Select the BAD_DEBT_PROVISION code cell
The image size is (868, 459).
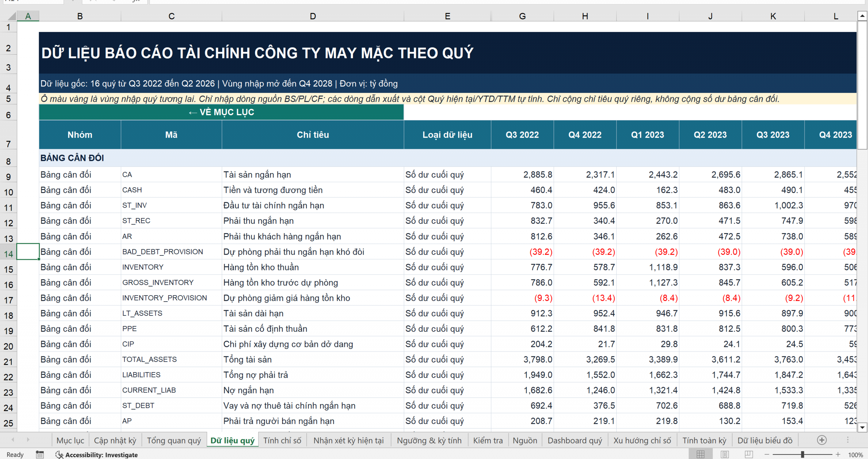tap(171, 252)
